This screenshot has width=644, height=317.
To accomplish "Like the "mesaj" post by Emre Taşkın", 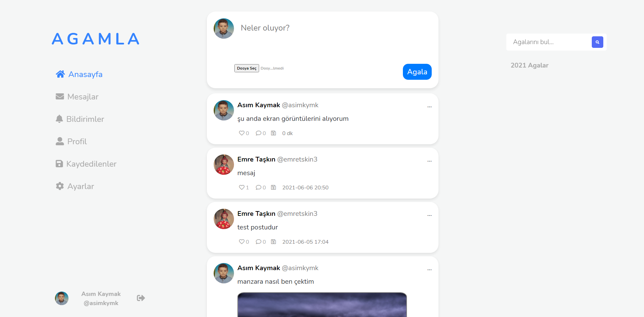I will tap(241, 187).
